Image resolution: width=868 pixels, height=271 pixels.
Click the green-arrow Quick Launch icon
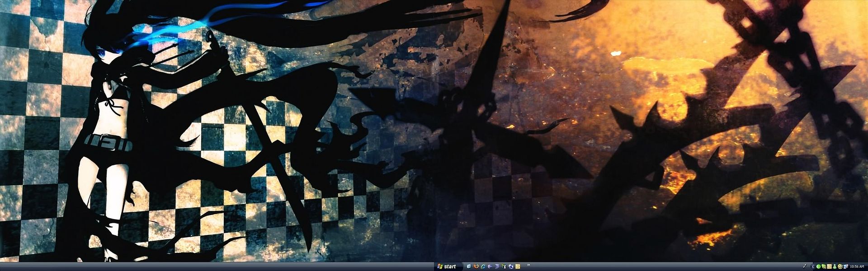pyautogui.click(x=504, y=266)
